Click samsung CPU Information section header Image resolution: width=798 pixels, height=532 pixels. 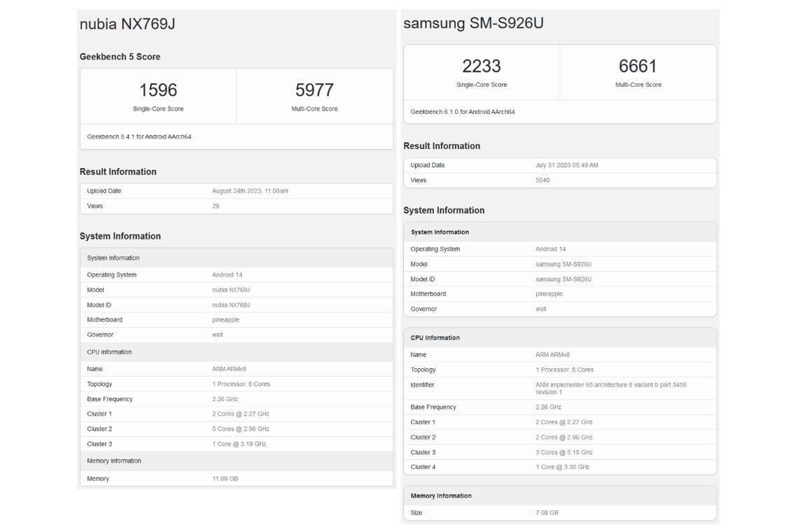click(x=560, y=337)
